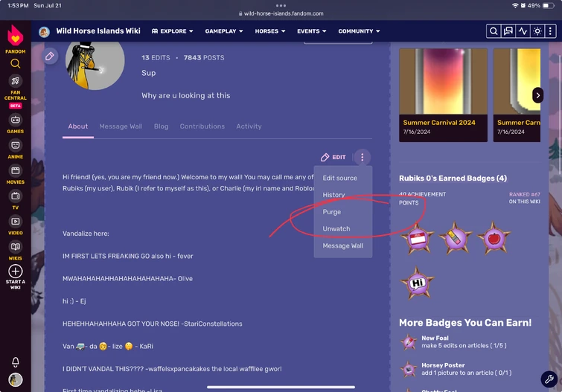
Task: Open Summer Carnival 2024 first card
Action: 443,95
